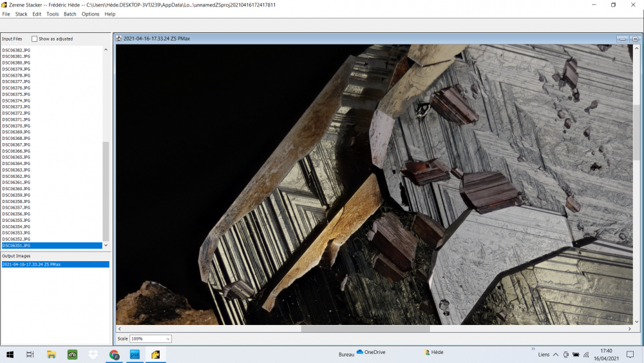
Task: Open the Windows Start menu
Action: [x=10, y=354]
